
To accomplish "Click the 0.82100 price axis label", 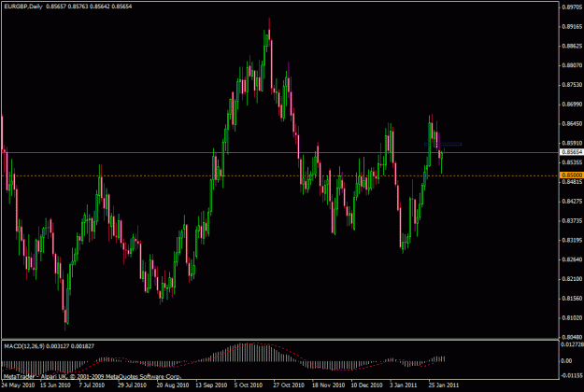I will pos(572,279).
